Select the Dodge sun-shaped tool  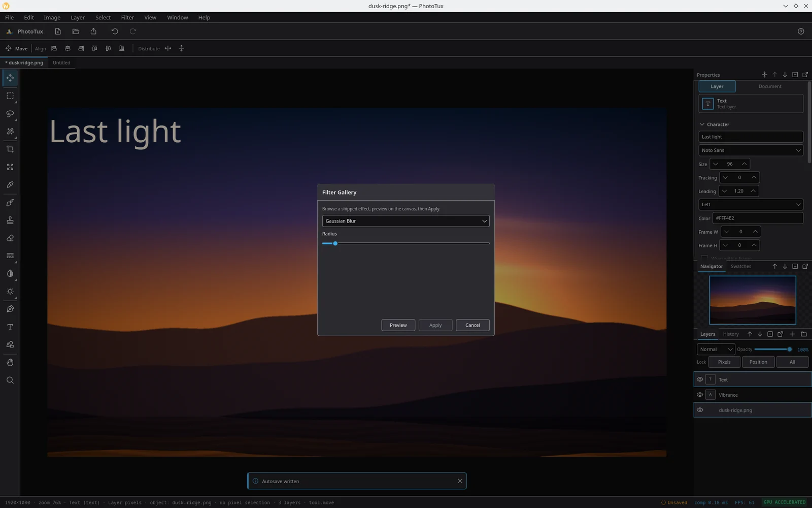[10, 292]
